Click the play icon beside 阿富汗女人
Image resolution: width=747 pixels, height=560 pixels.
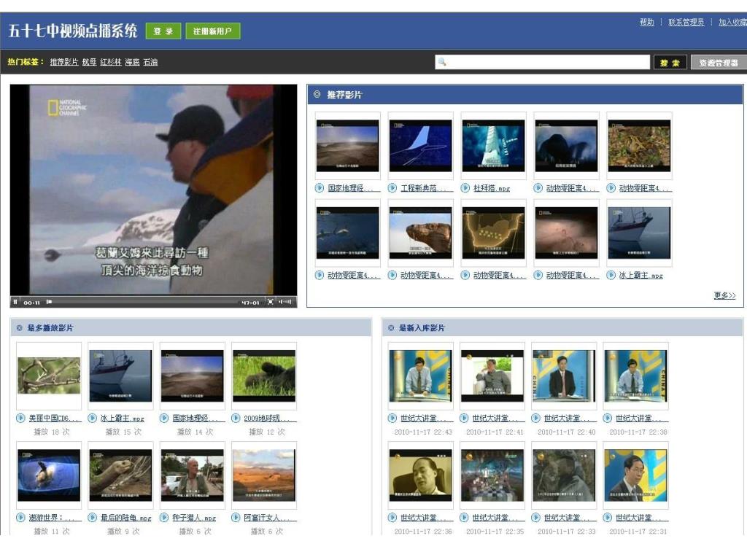[x=236, y=517]
